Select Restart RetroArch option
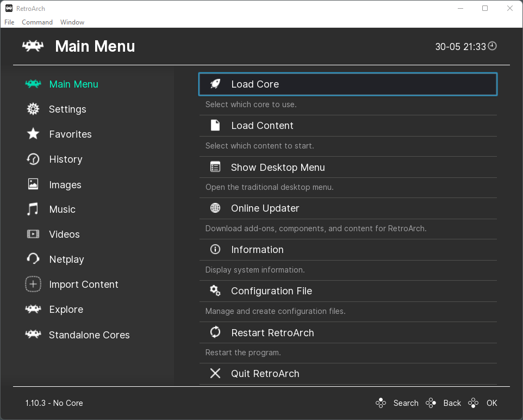This screenshot has width=523, height=420. tap(348, 332)
